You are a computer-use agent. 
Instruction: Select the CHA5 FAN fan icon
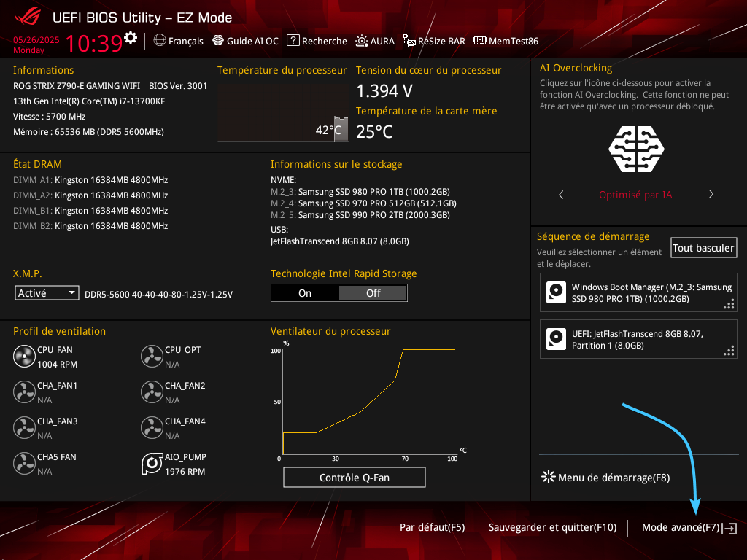tap(24, 463)
